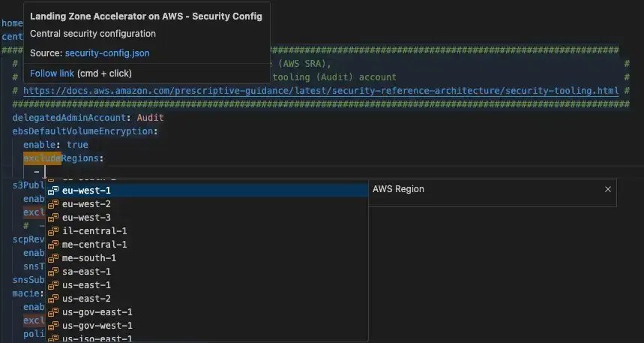Select eu-west-1 suggestion in autocomplete list
Image resolution: width=644 pixels, height=343 pixels.
(207, 191)
